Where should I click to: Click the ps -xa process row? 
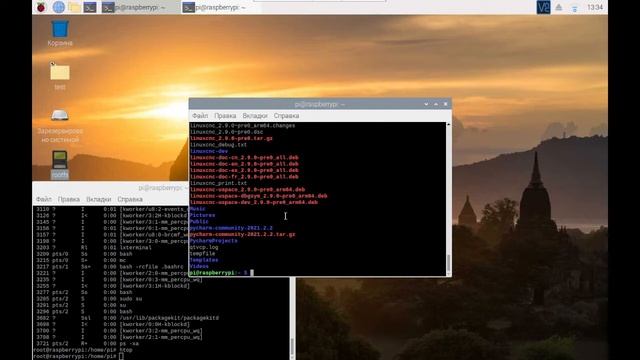point(87,344)
